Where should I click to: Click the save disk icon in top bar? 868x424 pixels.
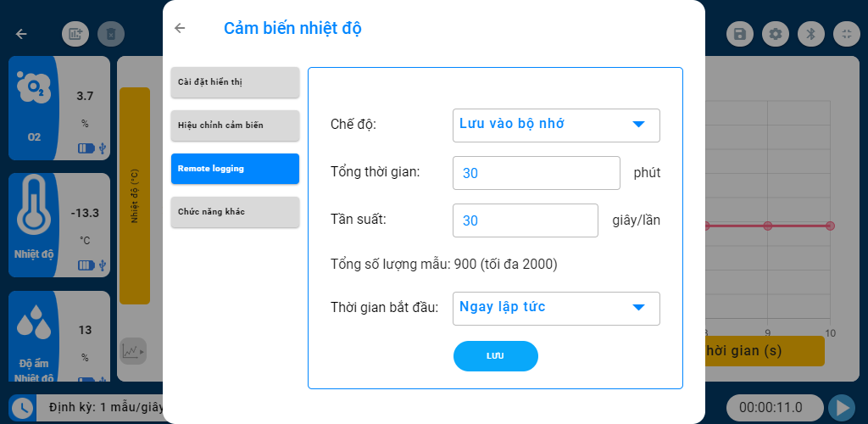[x=740, y=34]
